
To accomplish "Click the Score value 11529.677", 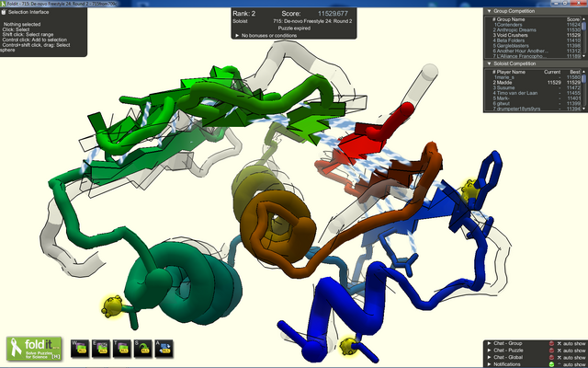I will tap(334, 14).
